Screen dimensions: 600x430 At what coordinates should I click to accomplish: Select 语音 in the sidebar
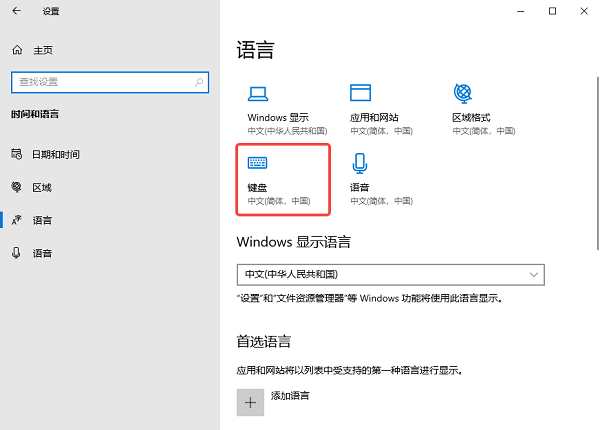(42, 253)
